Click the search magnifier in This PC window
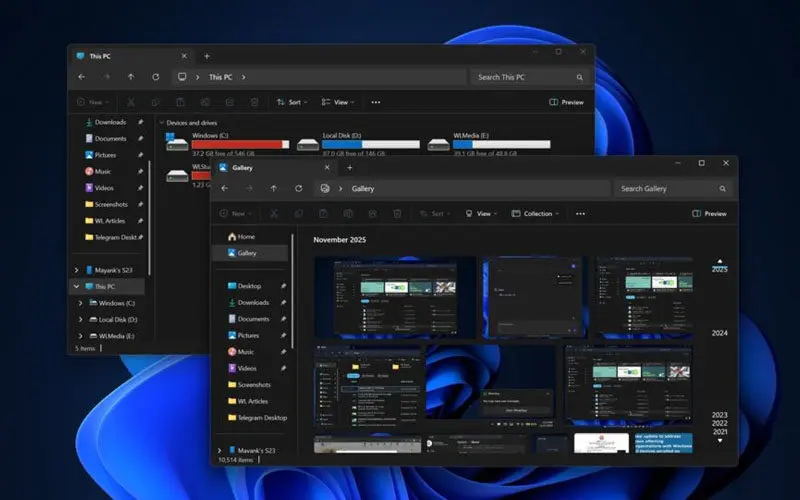This screenshot has width=800, height=500. [x=580, y=78]
